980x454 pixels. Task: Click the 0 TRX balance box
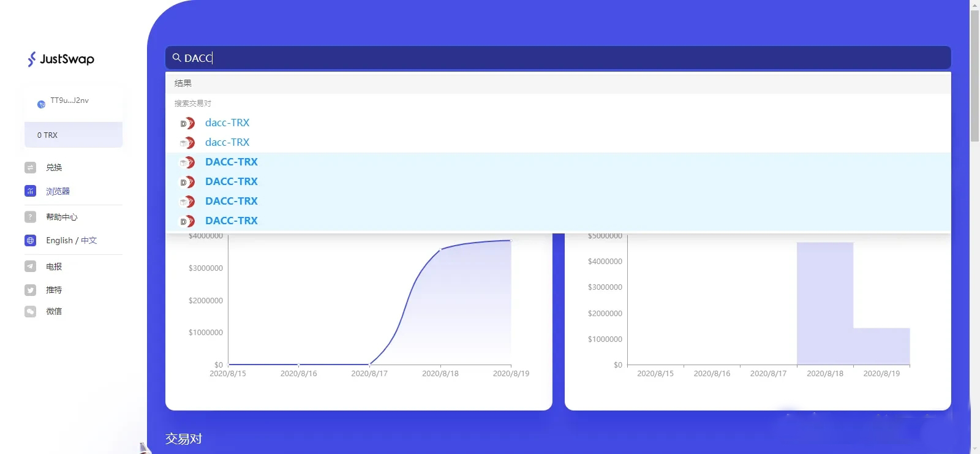pyautogui.click(x=73, y=135)
